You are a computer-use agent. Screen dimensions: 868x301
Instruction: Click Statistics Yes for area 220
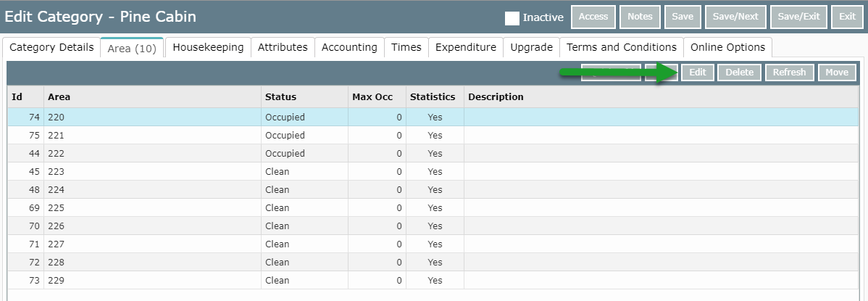[435, 117]
